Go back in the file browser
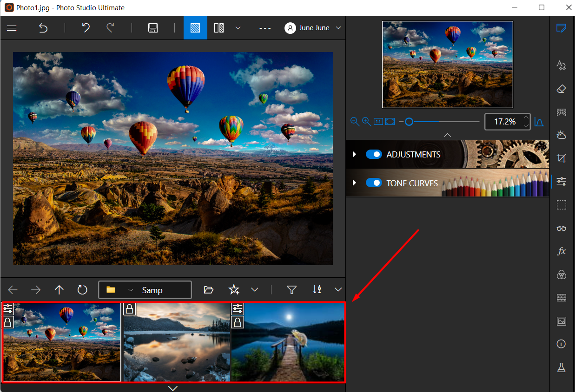Image resolution: width=575 pixels, height=392 pixels. (x=13, y=290)
